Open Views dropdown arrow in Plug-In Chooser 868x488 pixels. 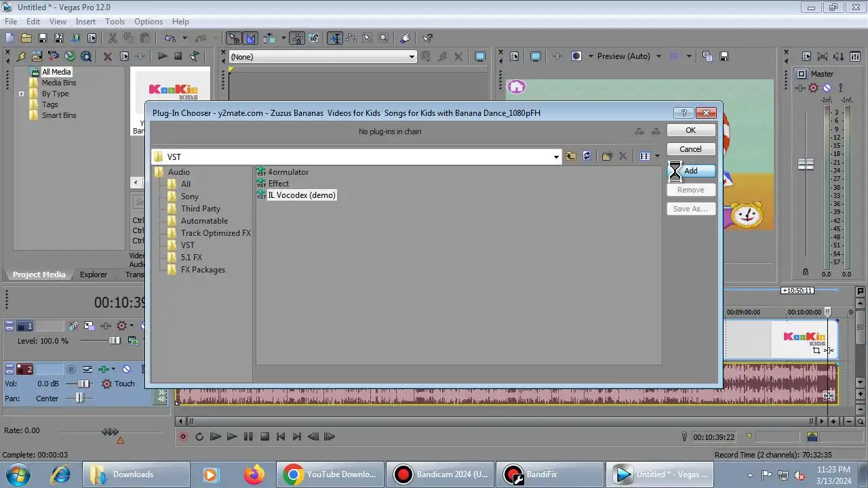point(657,157)
